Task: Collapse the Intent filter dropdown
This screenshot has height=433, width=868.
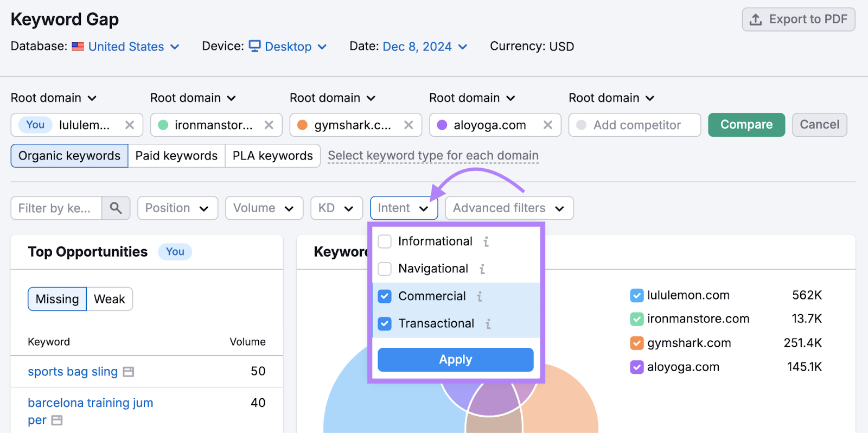Action: click(404, 208)
